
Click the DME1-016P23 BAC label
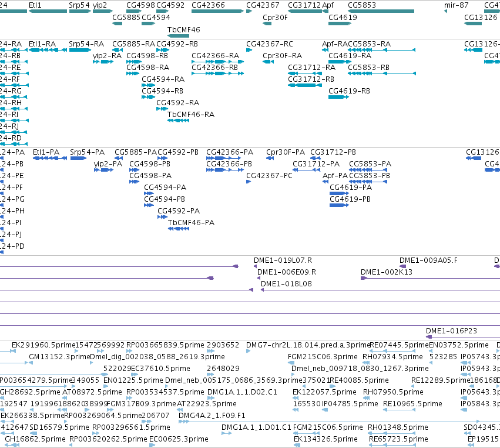pyautogui.click(x=452, y=331)
